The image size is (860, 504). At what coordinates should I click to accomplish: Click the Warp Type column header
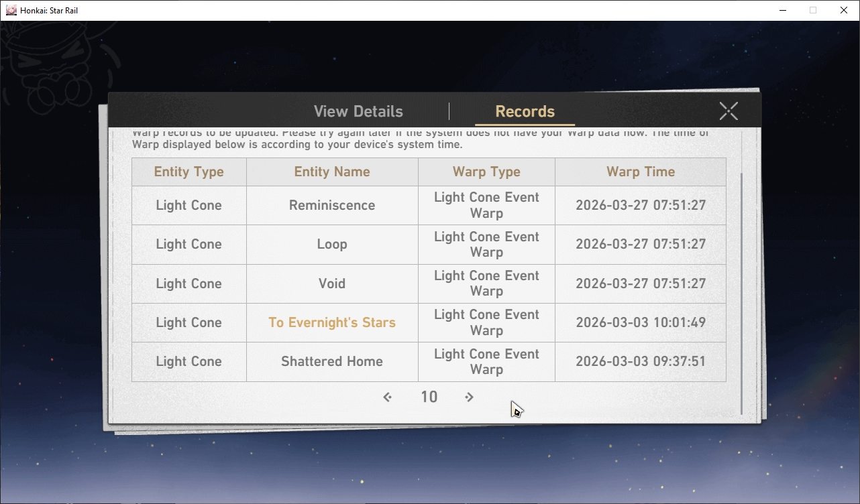(486, 172)
